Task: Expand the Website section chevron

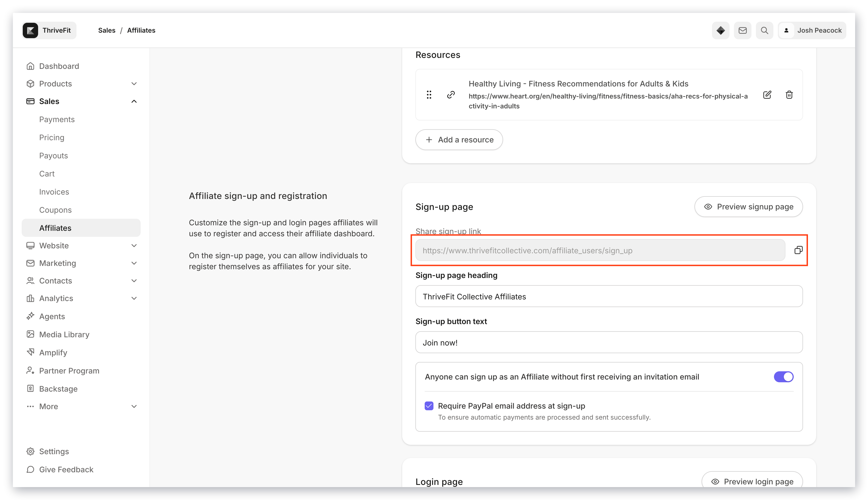Action: tap(134, 246)
